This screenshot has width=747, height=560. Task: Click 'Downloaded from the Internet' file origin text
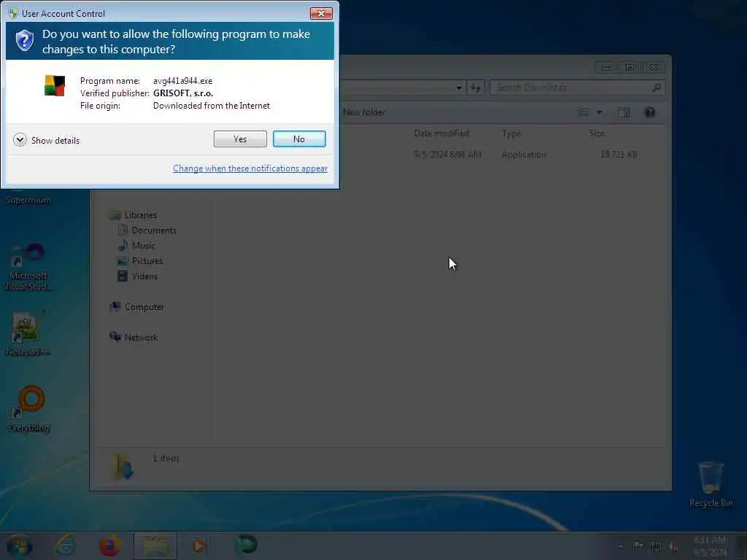point(212,106)
